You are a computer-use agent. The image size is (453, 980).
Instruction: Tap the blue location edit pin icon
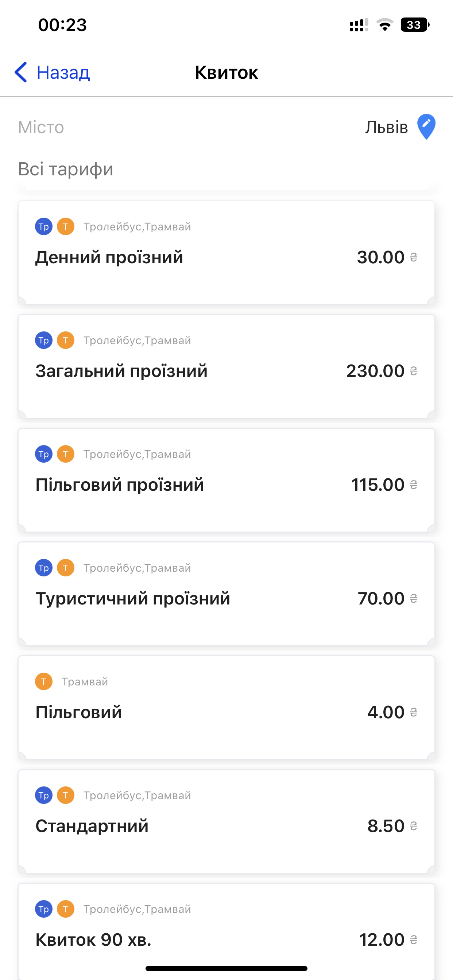coord(426,127)
